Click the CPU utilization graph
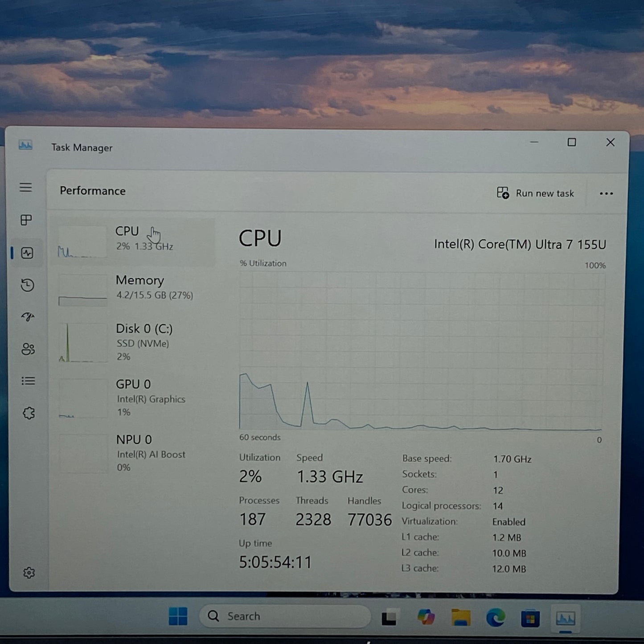 pos(419,352)
